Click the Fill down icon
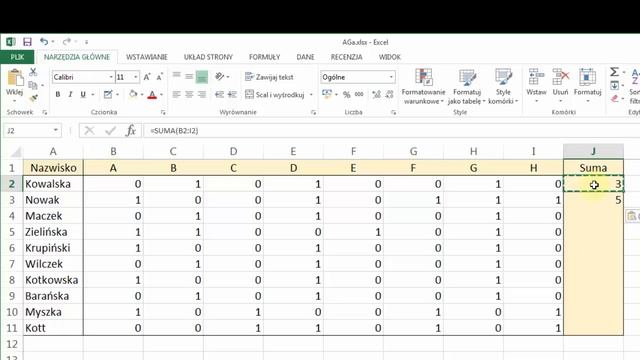Viewport: 640px width, 360px height. click(x=614, y=85)
